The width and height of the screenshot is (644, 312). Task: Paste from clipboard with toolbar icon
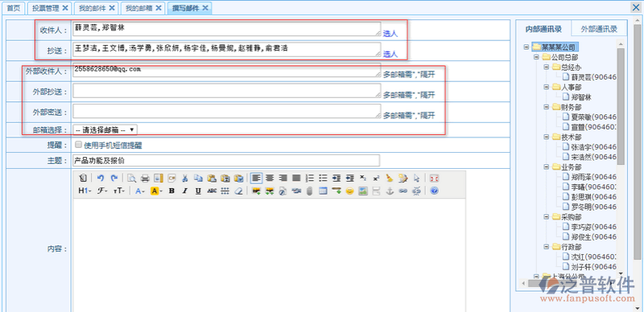pos(212,179)
